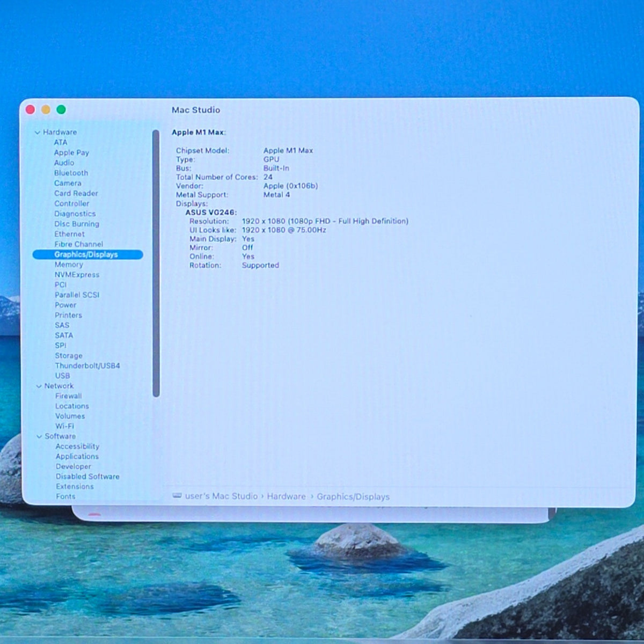Image resolution: width=644 pixels, height=644 pixels.
Task: Open the Camera hardware entry
Action: [68, 183]
